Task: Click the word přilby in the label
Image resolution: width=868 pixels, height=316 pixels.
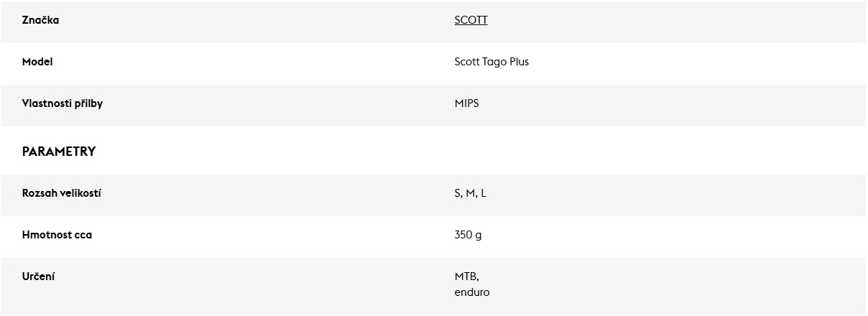Action: tap(89, 103)
